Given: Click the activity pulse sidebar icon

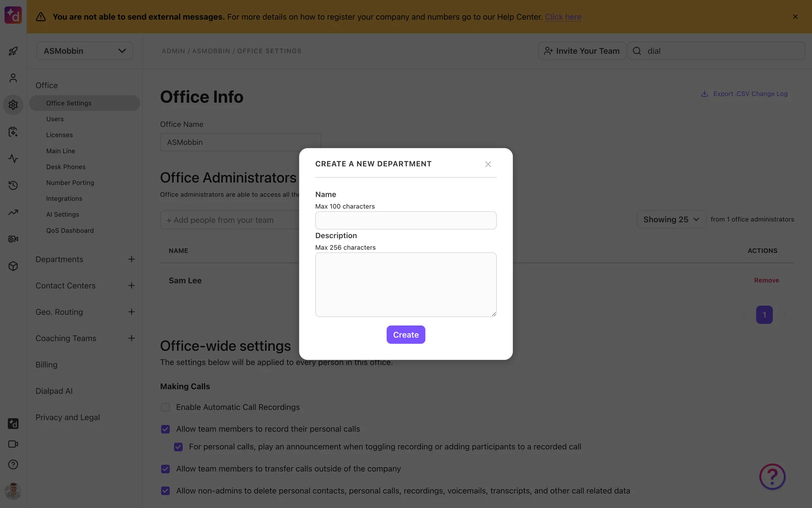Looking at the screenshot, I should [x=13, y=159].
